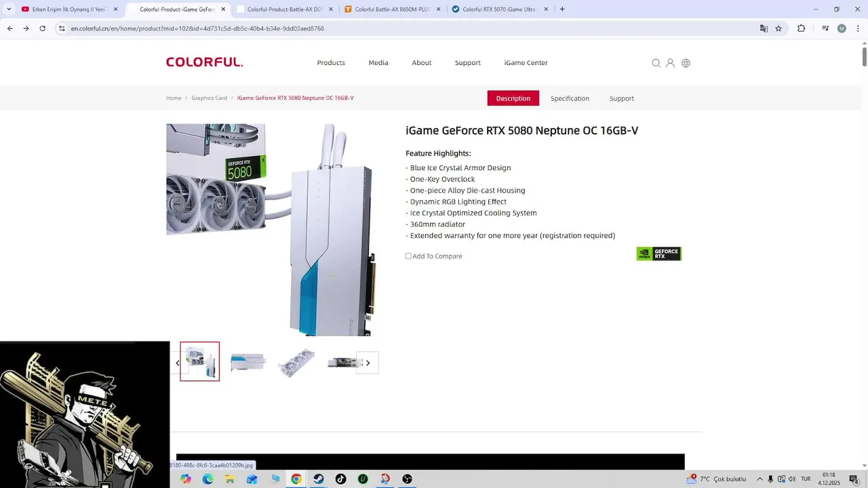868x488 pixels.
Task: Select second thumbnail of card side view
Action: 248,362
